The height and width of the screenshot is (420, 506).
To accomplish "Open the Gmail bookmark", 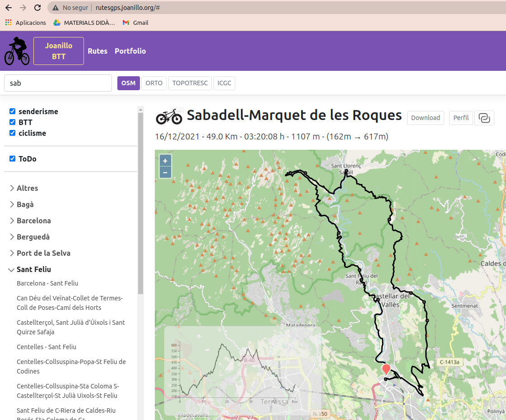I will coord(135,23).
